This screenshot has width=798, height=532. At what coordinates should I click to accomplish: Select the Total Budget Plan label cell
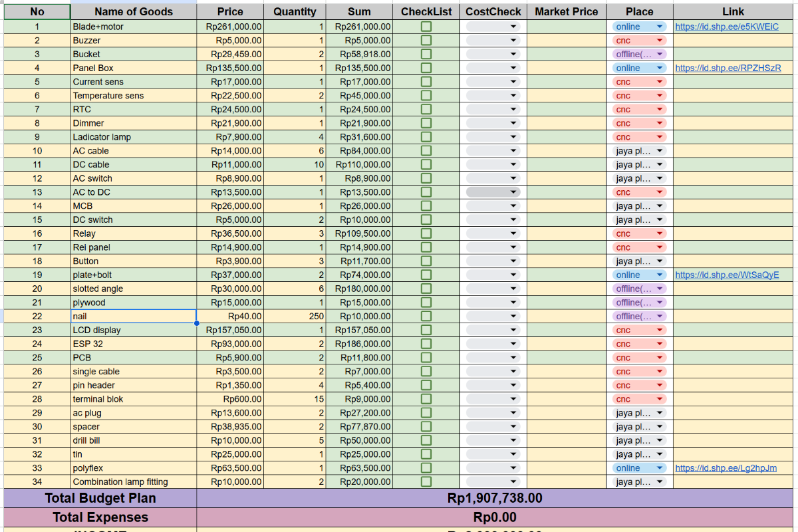coord(100,498)
